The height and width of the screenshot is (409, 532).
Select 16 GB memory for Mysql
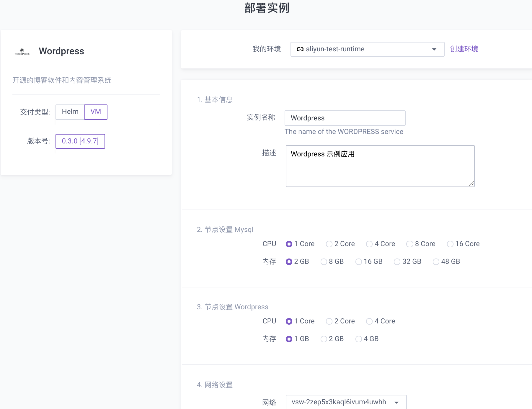point(359,262)
